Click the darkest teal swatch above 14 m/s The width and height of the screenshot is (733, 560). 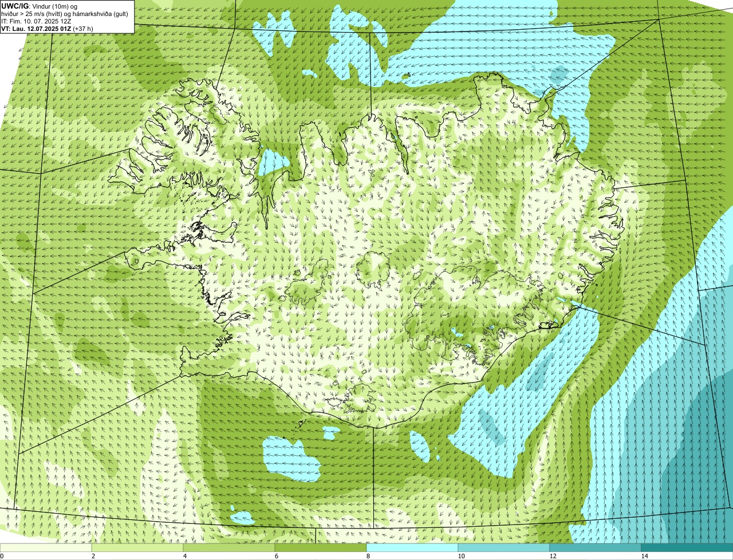pos(687,547)
